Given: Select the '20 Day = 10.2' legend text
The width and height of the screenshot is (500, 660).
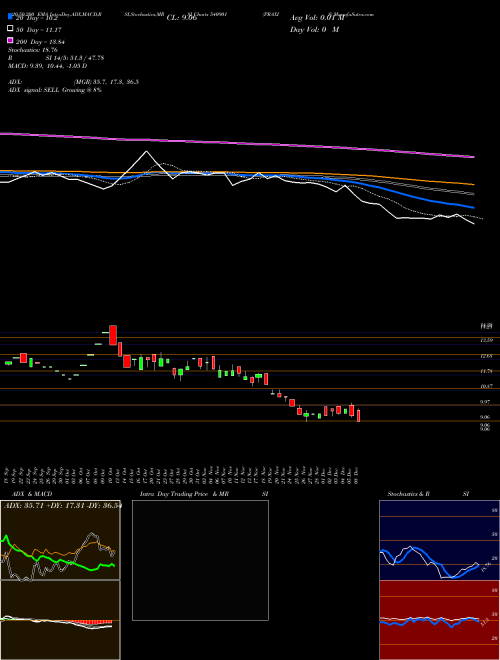Looking at the screenshot, I should (x=39, y=18).
